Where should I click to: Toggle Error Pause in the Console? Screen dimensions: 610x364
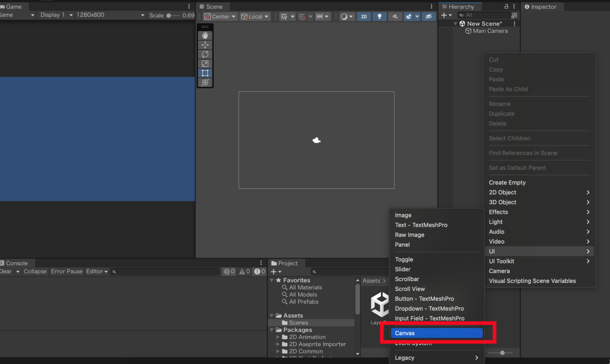pos(67,272)
